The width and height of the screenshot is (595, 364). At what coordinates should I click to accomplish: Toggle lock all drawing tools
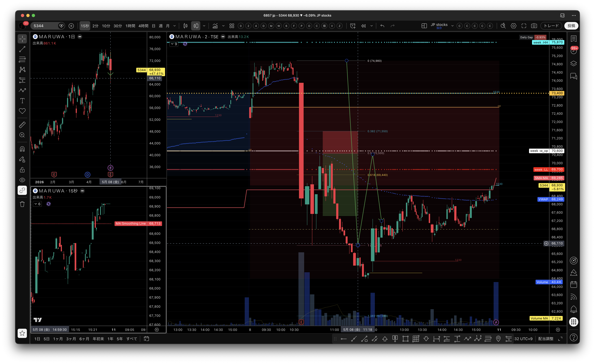(22, 170)
